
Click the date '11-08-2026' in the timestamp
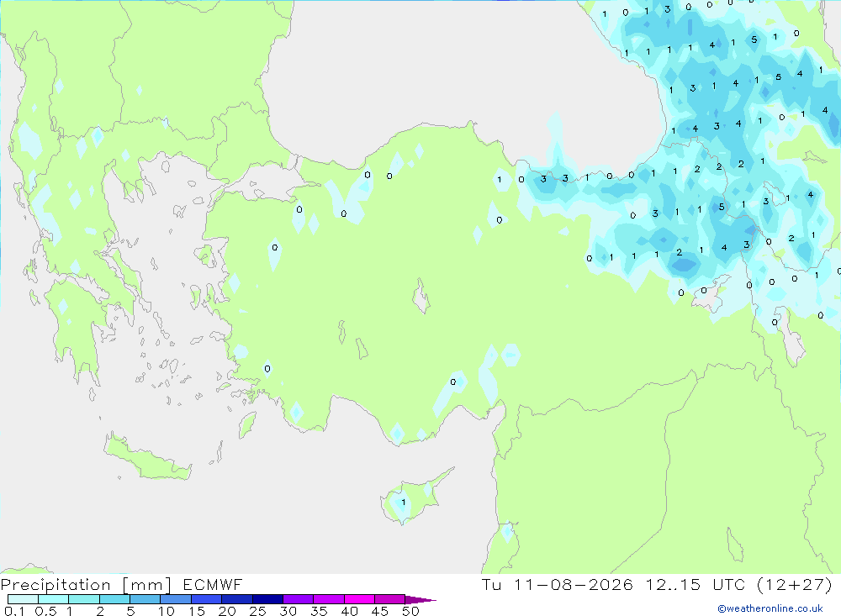pyautogui.click(x=574, y=584)
